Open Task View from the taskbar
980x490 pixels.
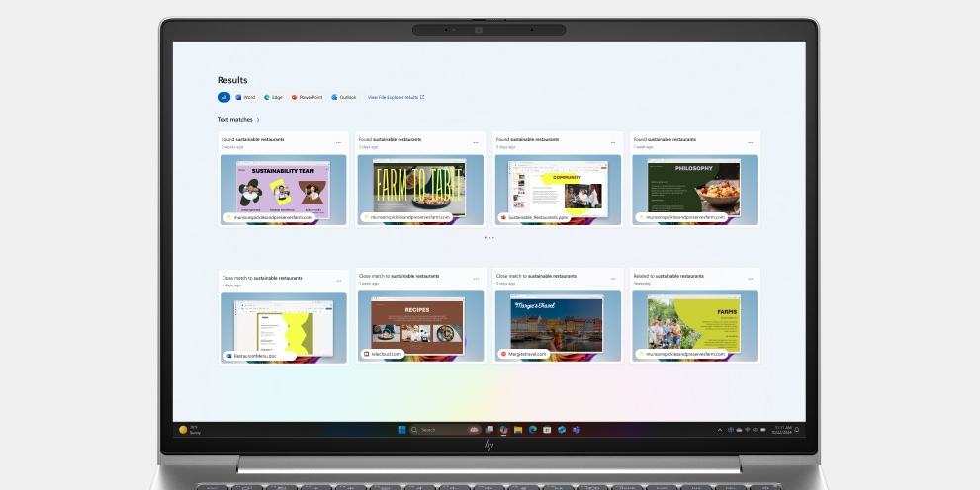[x=490, y=430]
